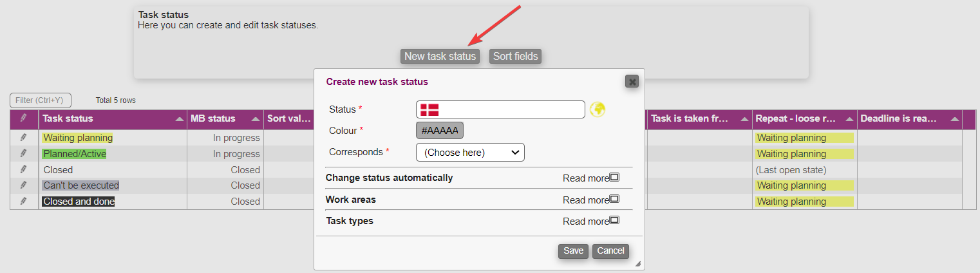Save the new task status
The width and height of the screenshot is (980, 273).
(573, 251)
